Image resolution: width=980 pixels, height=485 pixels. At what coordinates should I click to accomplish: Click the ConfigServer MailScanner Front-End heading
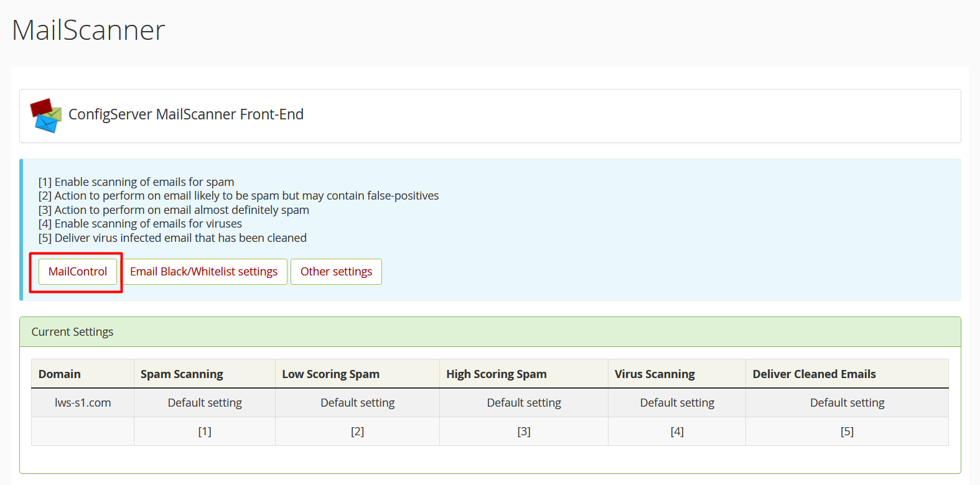pos(186,114)
